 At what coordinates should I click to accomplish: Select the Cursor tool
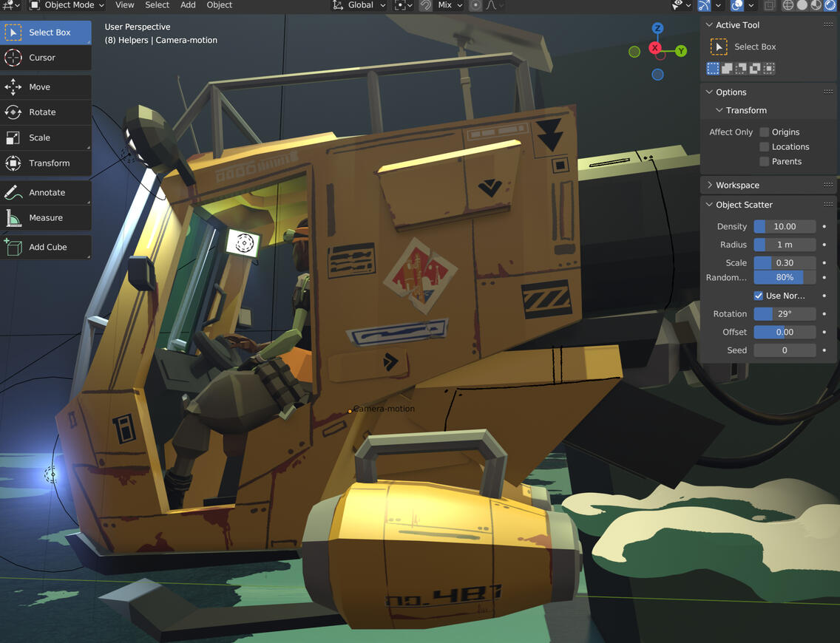pyautogui.click(x=46, y=58)
